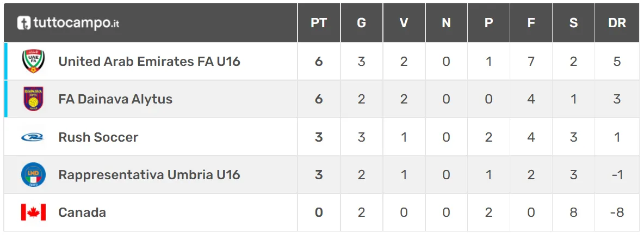Click Canada's goal difference value -8

617,212
